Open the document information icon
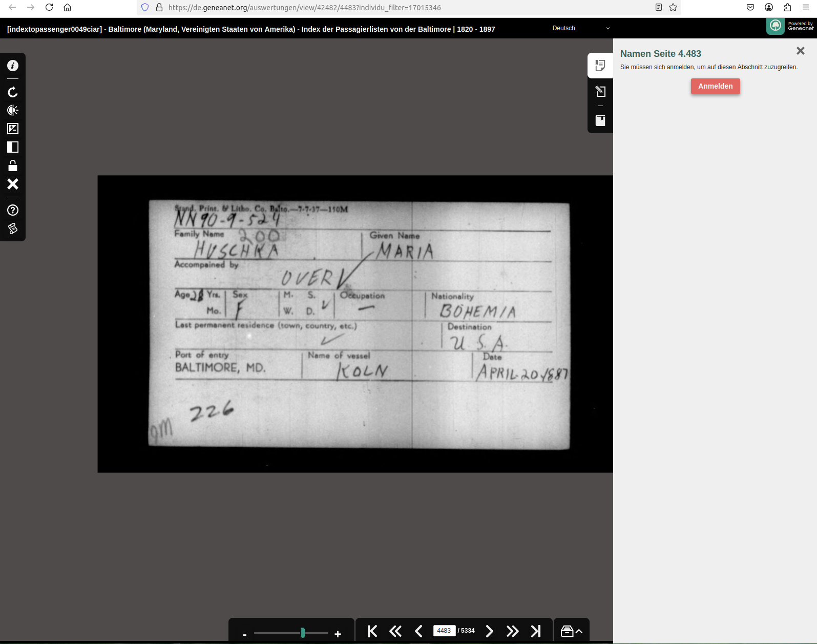 tap(13, 66)
